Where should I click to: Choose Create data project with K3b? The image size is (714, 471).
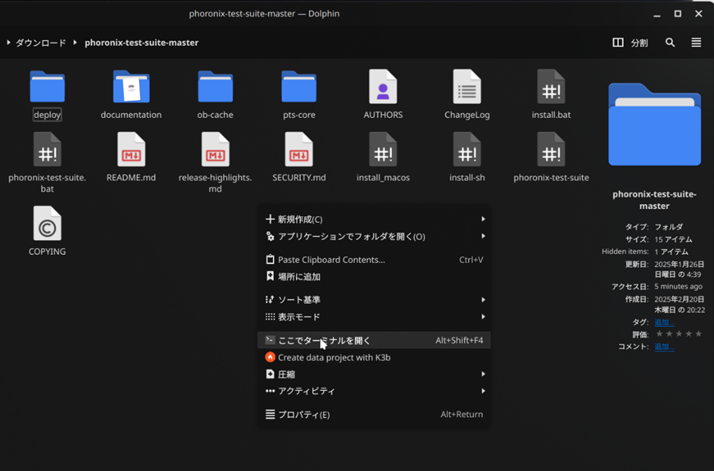[x=374, y=358]
